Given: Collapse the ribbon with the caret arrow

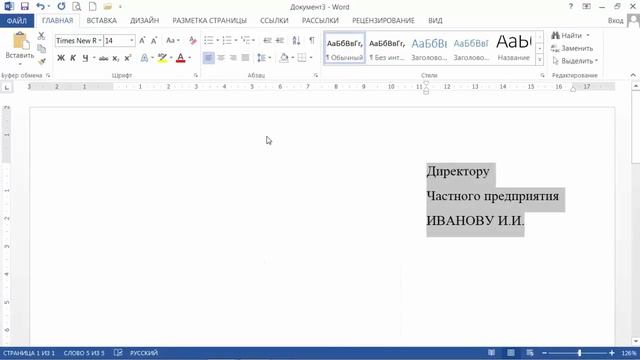Looking at the screenshot, I should tap(633, 76).
